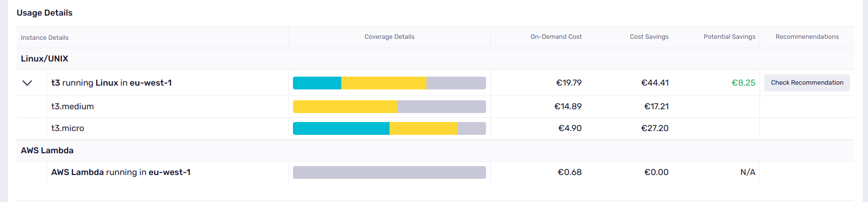Click the AWS Lambda group heading
This screenshot has width=868, height=202.
coord(47,150)
